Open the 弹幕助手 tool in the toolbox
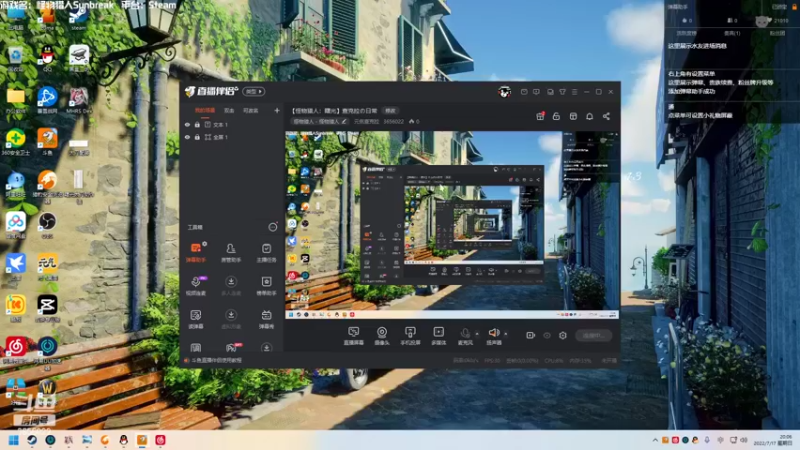The image size is (800, 450). coord(196,252)
